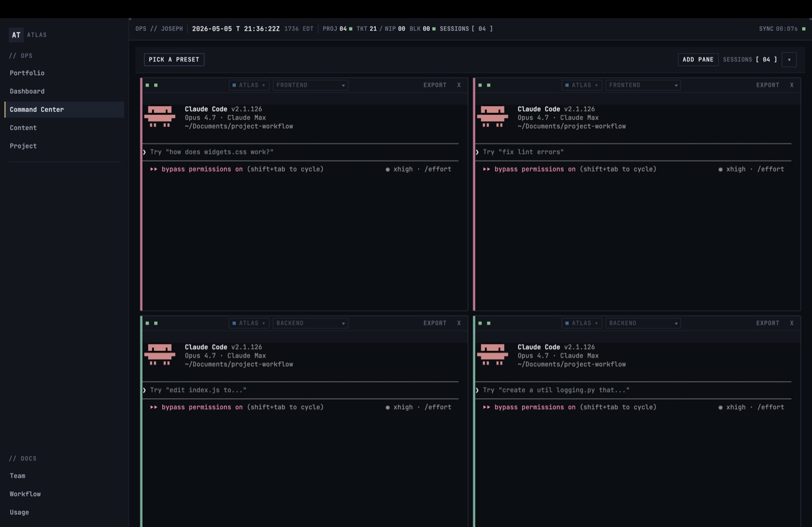
Task: Click effort dot before xhigh in index.js pane
Action: point(387,408)
